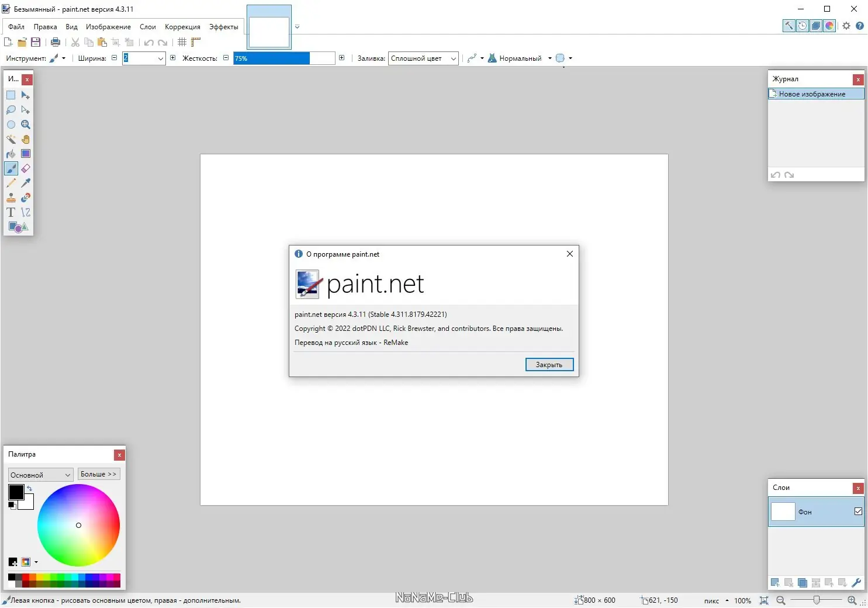Select the Rectangle Select tool
This screenshot has height=608, width=868.
tap(11, 95)
